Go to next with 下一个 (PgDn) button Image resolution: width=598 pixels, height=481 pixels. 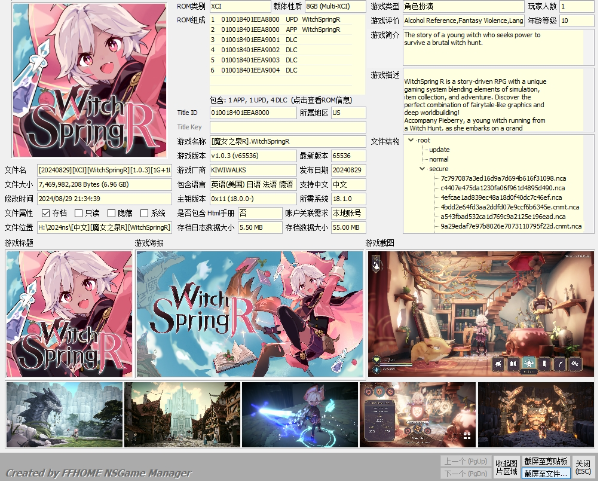pyautogui.click(x=466, y=473)
